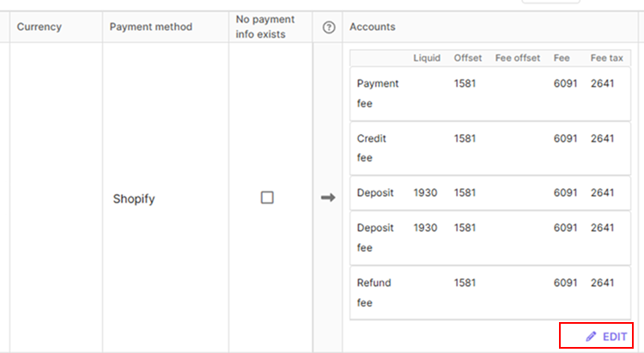Screen dimensions: 644x353
Task: Click offset value 1581 in Credit fee row
Action: point(465,138)
